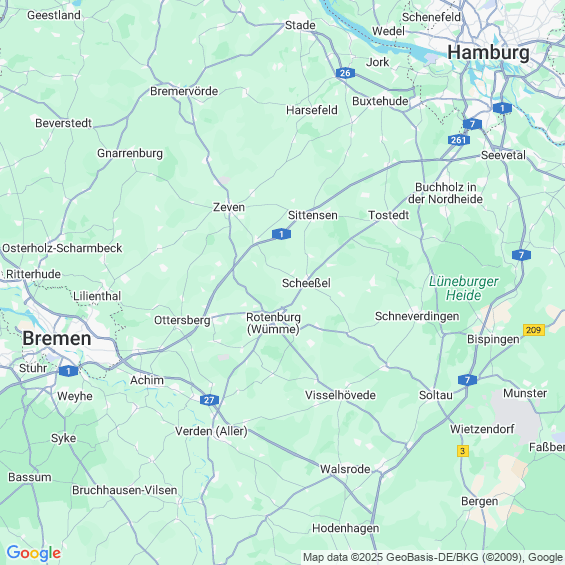Click the Map data copyright notice

[433, 557]
